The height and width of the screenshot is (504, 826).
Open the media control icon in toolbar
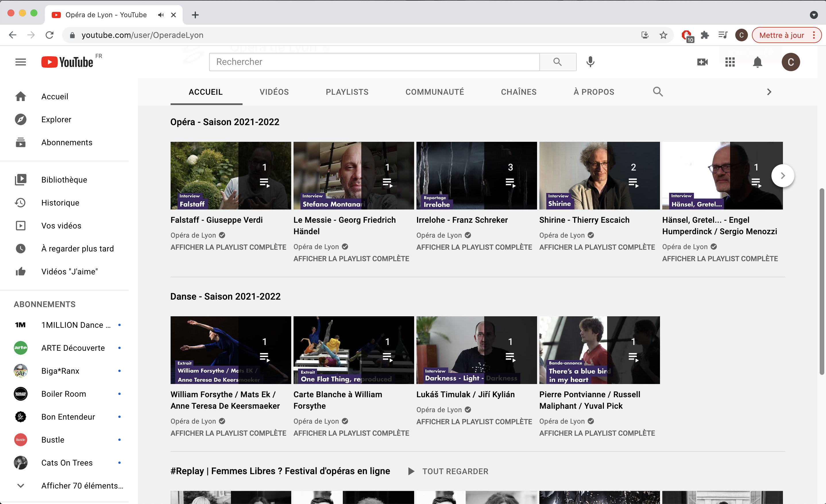(723, 35)
